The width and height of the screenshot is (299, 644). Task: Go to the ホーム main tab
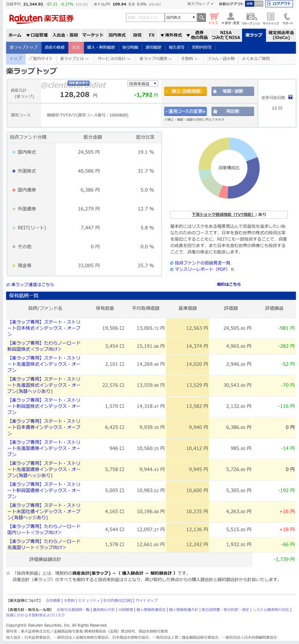tap(15, 35)
